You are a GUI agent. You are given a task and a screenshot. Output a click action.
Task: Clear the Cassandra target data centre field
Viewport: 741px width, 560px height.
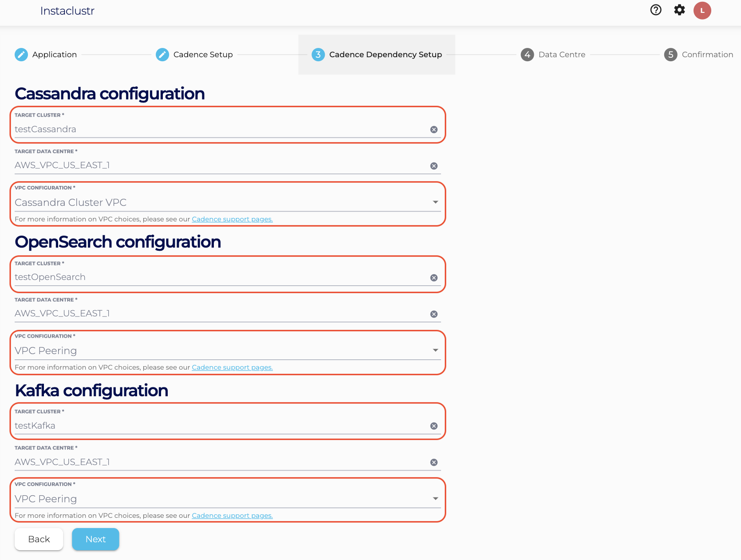coord(434,166)
